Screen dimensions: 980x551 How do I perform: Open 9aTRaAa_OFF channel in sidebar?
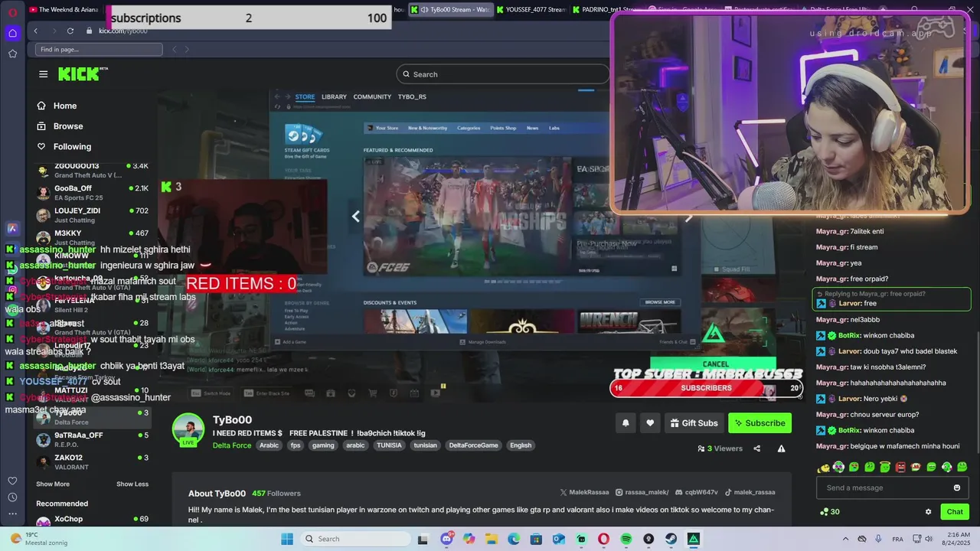tap(92, 439)
